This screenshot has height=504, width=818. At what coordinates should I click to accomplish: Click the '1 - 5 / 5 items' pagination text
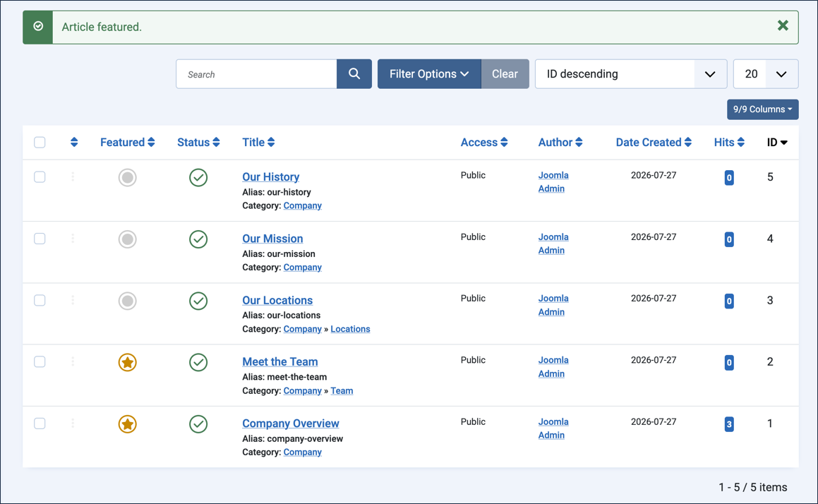click(753, 487)
